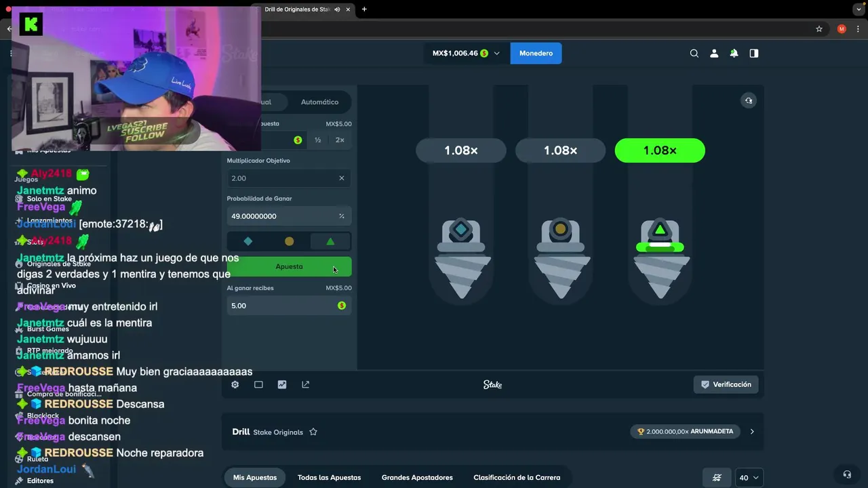Open the 40 rows-per-page dropdown
Screen dimensions: 868x488
[x=749, y=478]
